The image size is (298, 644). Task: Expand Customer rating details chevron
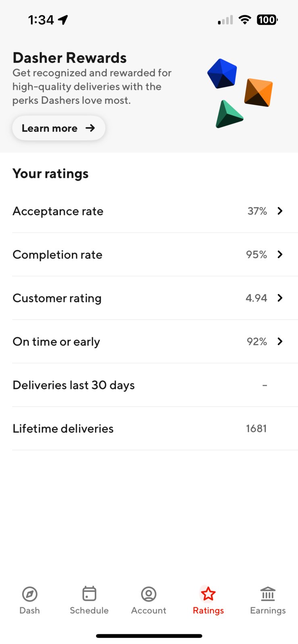tap(280, 298)
